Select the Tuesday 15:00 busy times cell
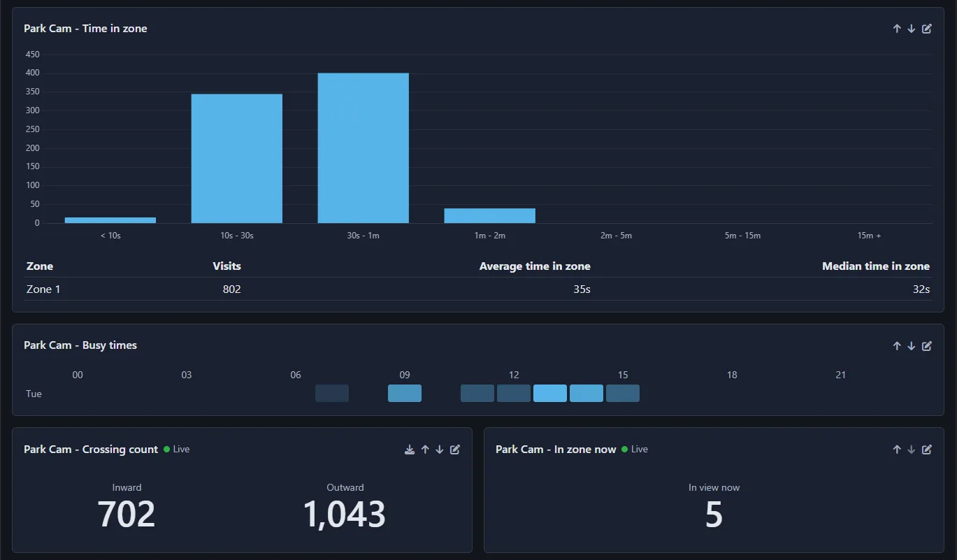 623,394
